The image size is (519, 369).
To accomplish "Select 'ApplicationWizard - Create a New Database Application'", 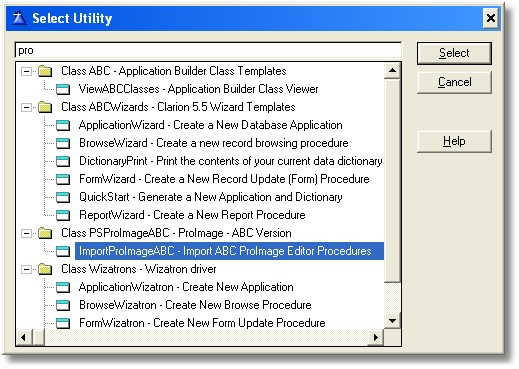I will tap(210, 125).
